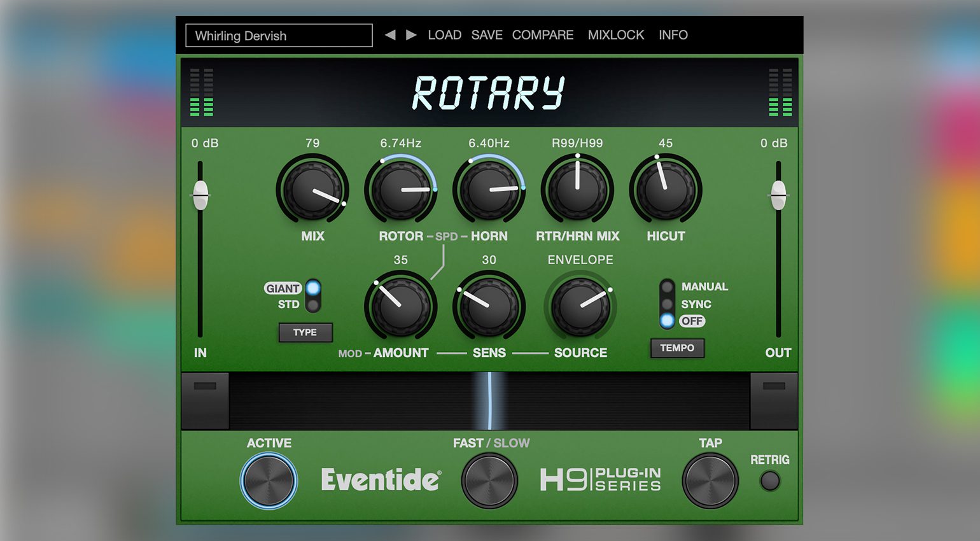Click the left ribbon end button

click(205, 401)
